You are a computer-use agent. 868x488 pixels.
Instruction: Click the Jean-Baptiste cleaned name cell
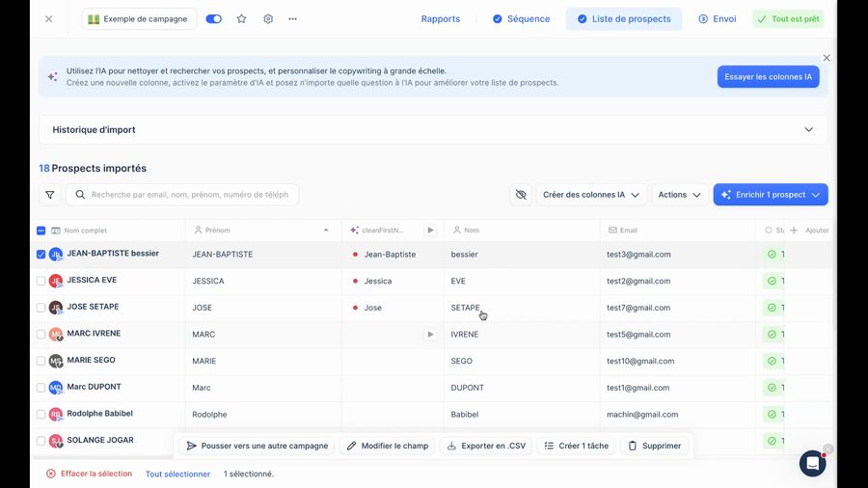pyautogui.click(x=393, y=255)
